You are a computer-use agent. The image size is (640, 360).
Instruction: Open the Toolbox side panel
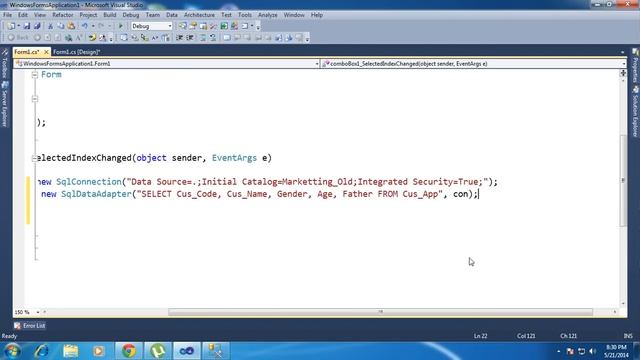tap(5, 62)
